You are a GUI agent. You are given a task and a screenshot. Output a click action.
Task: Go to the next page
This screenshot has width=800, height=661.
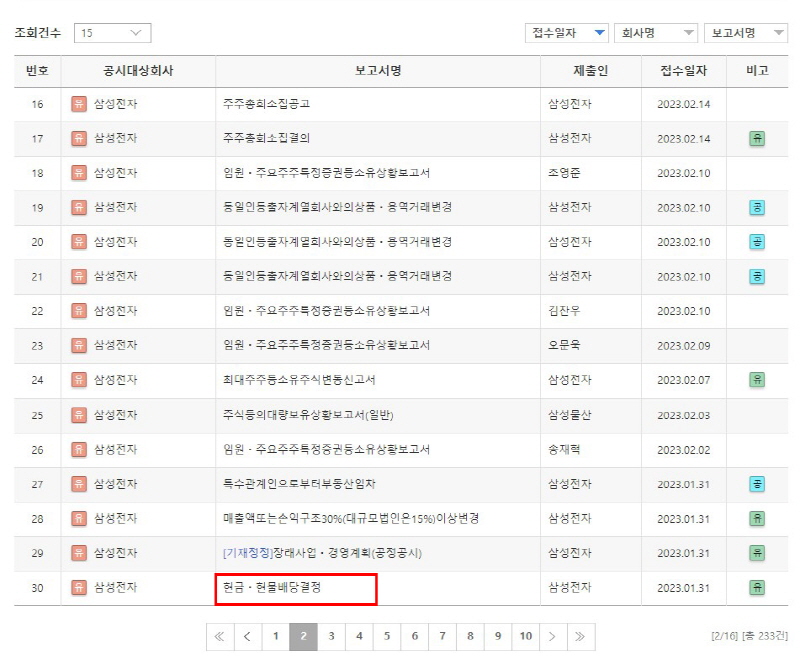(553, 637)
